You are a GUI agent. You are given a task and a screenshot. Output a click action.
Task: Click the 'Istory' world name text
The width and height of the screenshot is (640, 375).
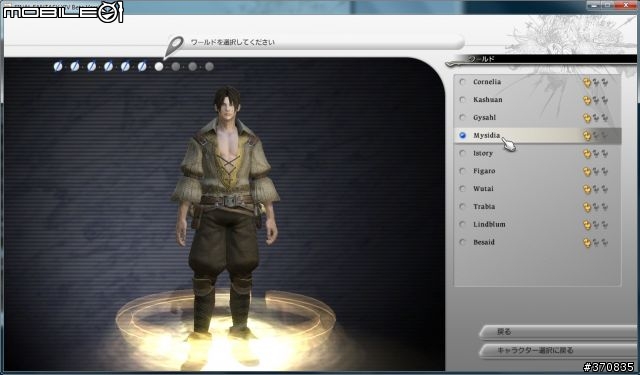coord(483,153)
